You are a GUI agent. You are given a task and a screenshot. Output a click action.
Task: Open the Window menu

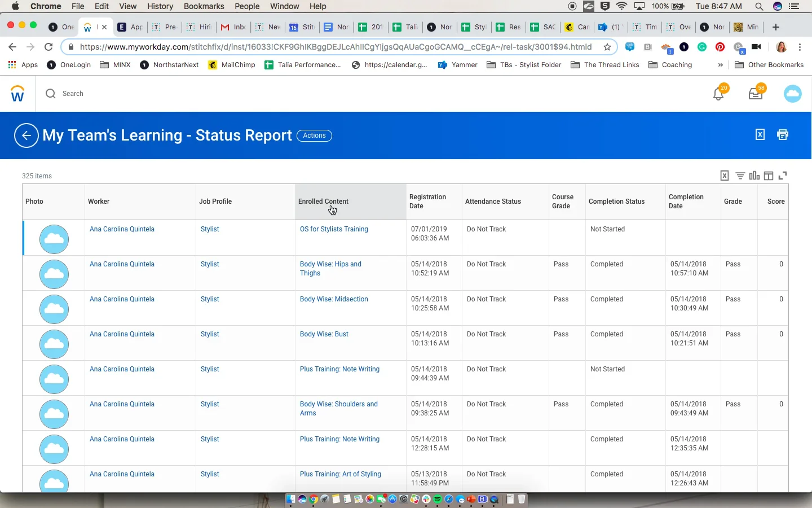[285, 6]
